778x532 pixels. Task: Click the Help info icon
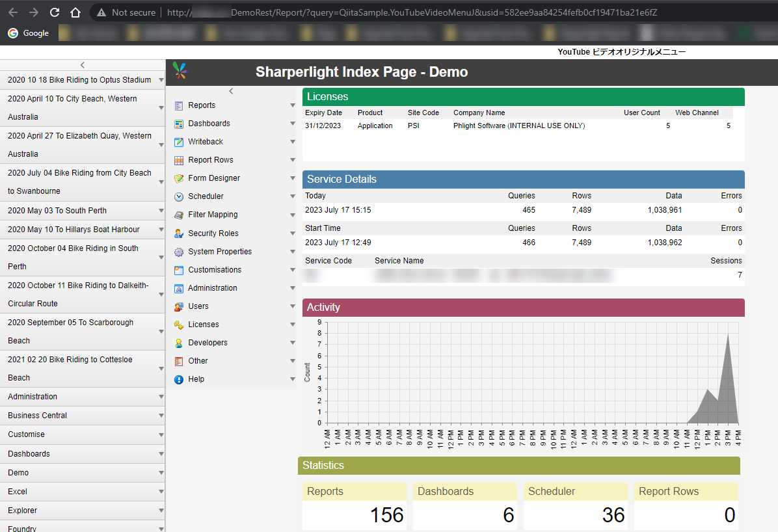click(179, 380)
